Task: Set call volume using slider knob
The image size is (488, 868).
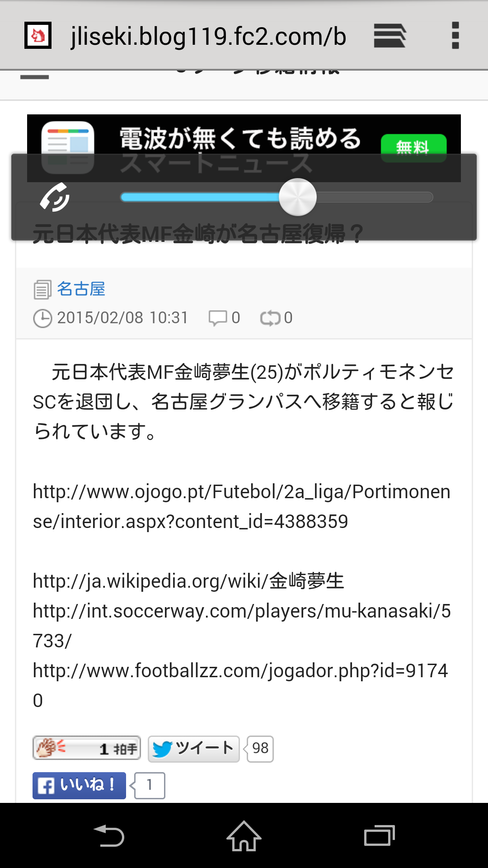Action: click(x=297, y=197)
